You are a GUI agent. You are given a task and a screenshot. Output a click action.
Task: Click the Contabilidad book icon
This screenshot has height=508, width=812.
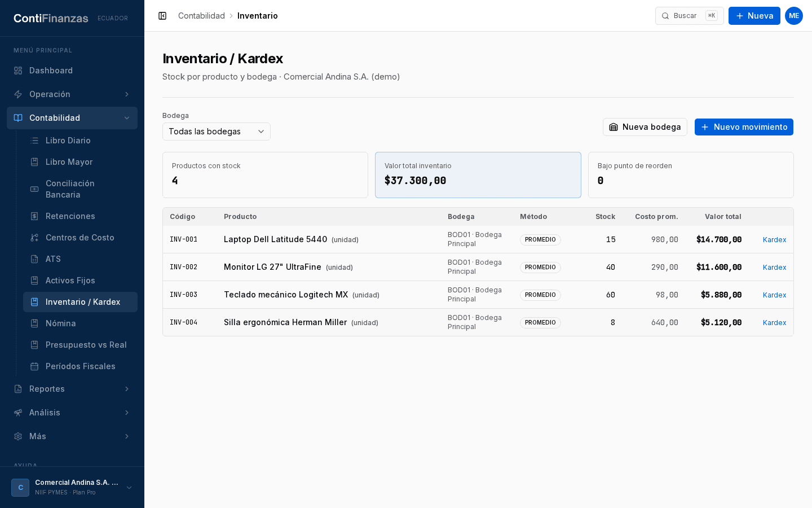18,118
